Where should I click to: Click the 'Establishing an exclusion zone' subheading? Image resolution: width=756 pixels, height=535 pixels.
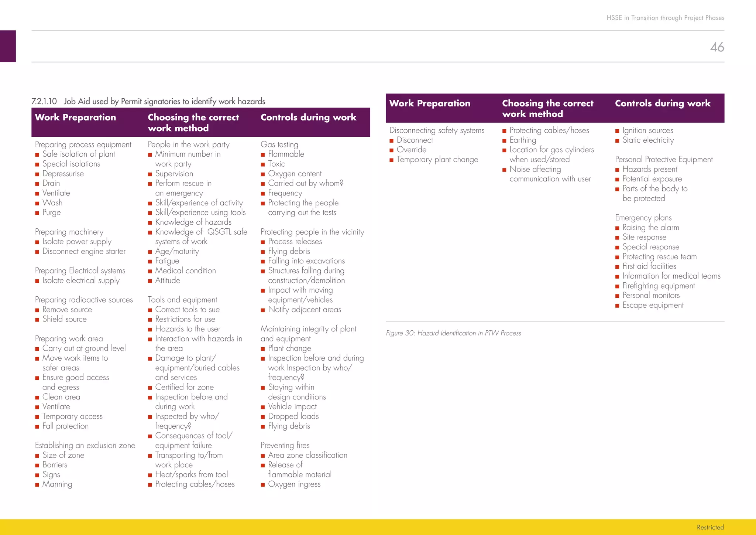pyautogui.click(x=85, y=445)
